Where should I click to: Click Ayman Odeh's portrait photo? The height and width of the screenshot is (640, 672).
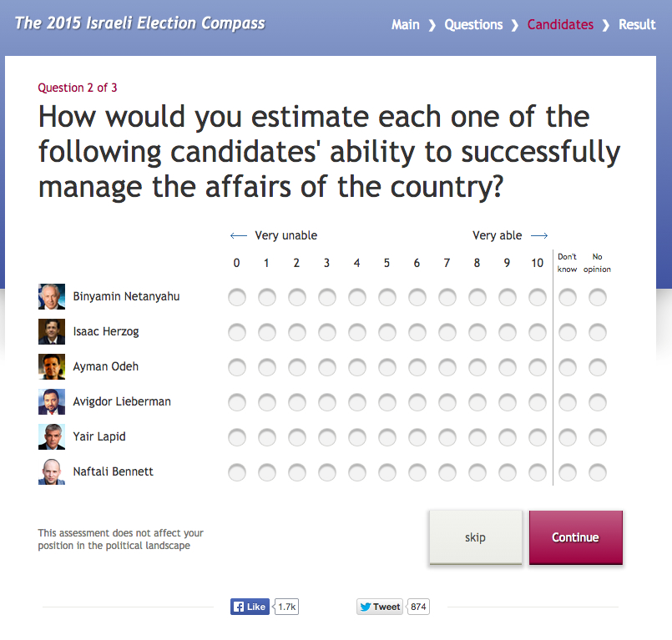pos(51,366)
